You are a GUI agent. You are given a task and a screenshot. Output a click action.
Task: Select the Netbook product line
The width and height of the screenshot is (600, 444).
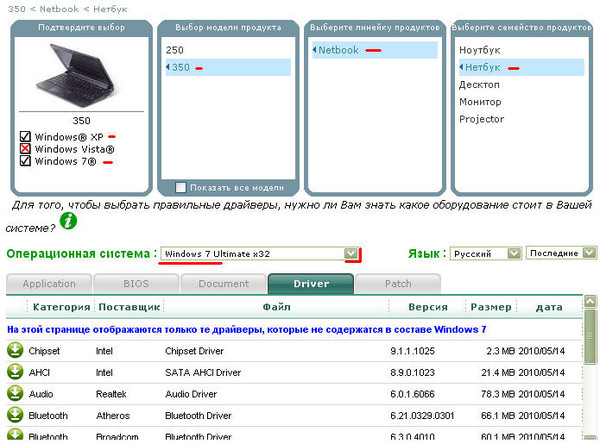tap(375, 50)
